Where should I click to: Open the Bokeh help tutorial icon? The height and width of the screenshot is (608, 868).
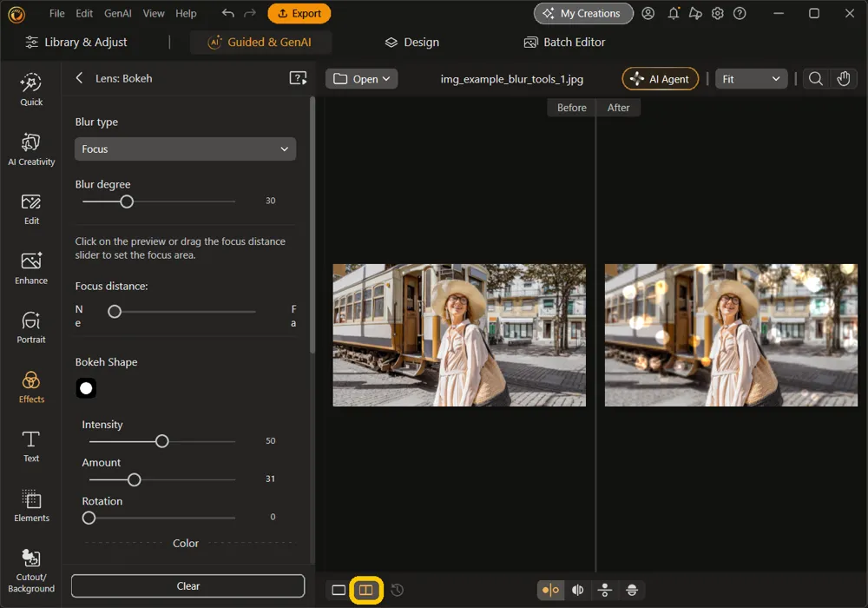[x=298, y=78]
